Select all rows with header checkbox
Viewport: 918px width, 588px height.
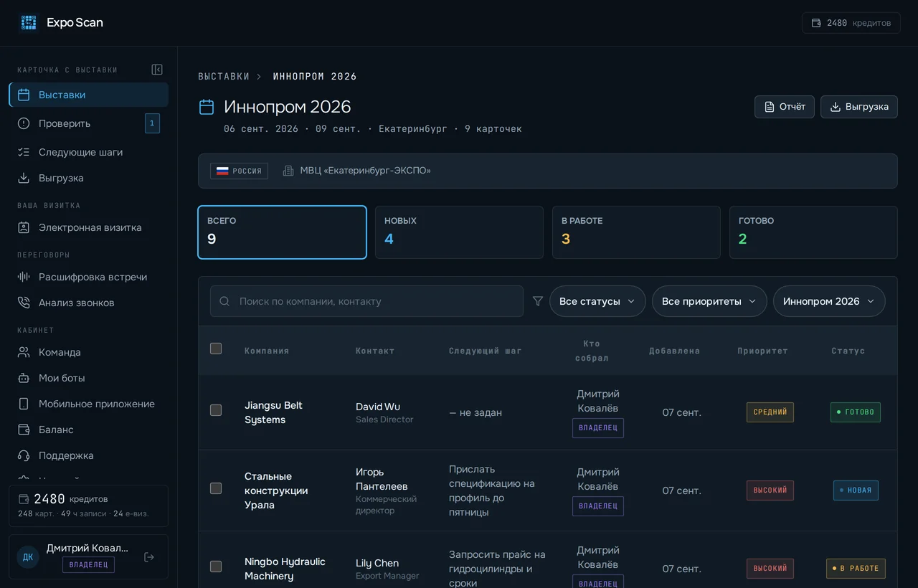[216, 348]
